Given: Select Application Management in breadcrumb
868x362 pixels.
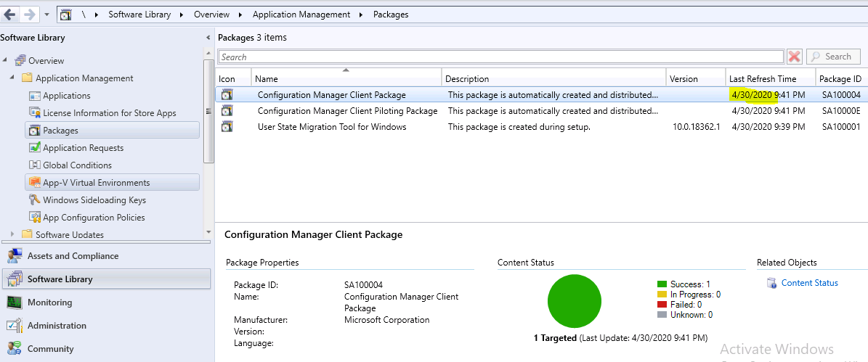Looking at the screenshot, I should pos(301,15).
